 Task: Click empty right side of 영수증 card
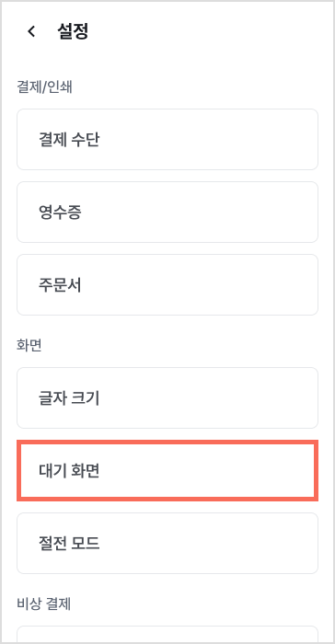click(x=247, y=212)
